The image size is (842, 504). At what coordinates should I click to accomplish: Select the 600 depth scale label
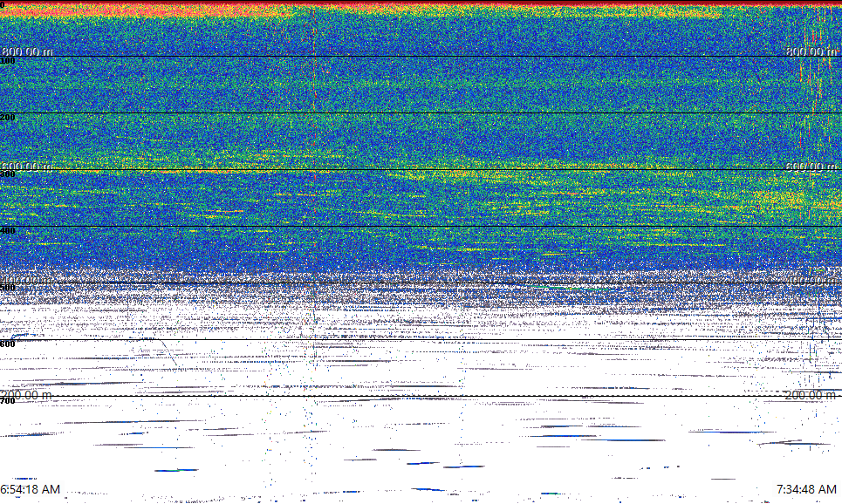coord(8,344)
